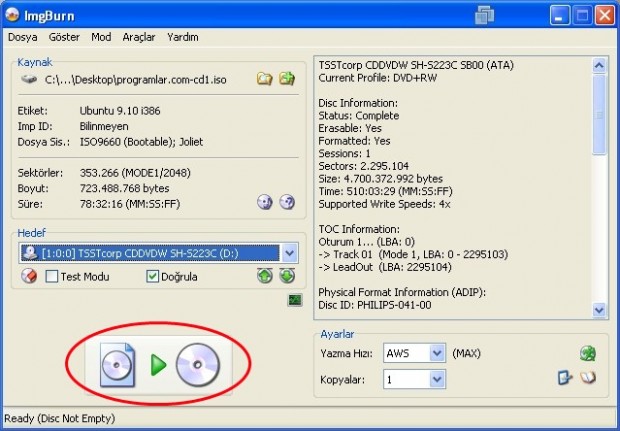
Task: Click the source path programlar.com-cd1.iso
Action: pyautogui.click(x=136, y=80)
